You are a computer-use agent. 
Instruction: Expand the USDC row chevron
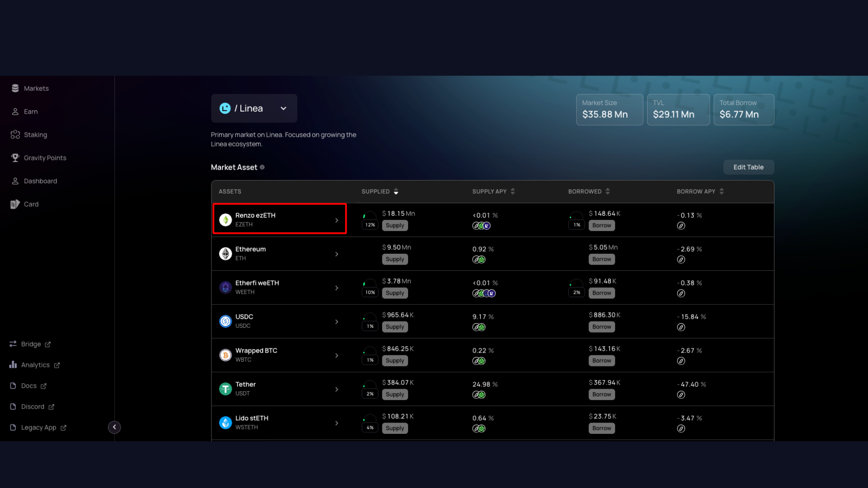point(337,322)
